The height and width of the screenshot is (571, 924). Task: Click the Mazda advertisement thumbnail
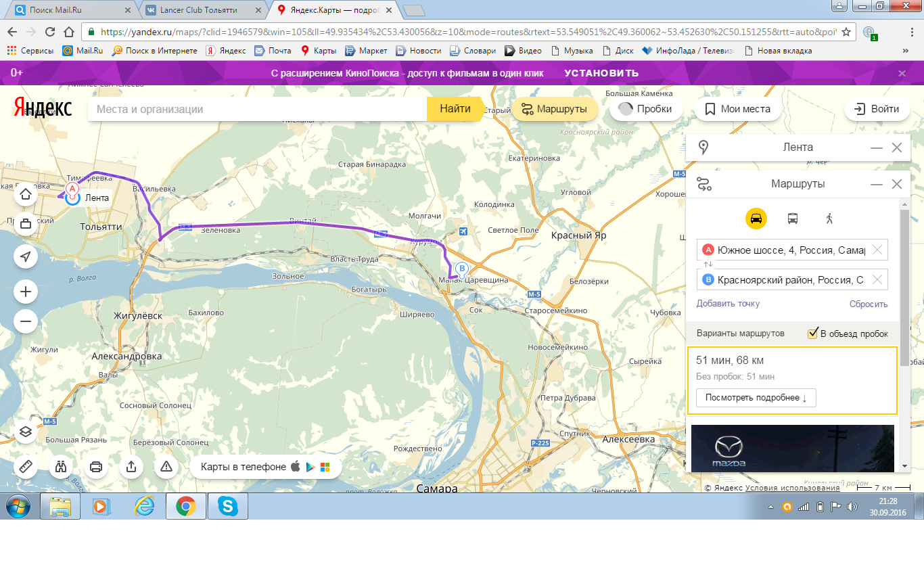tap(793, 448)
